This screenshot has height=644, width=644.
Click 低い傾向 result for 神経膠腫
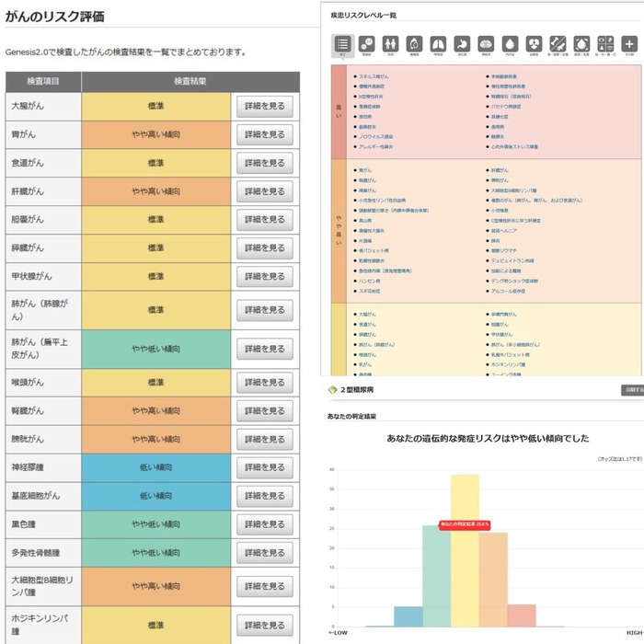tap(156, 467)
